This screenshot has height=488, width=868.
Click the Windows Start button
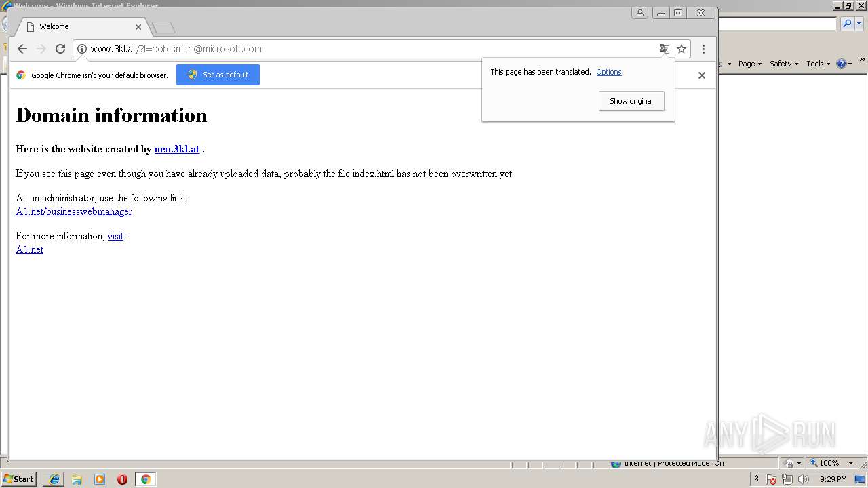[18, 479]
